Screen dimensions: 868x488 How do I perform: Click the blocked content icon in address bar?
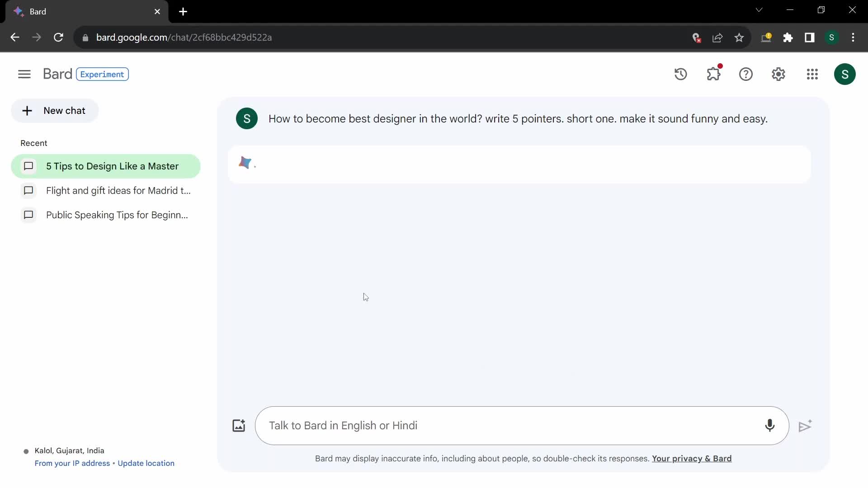point(697,38)
